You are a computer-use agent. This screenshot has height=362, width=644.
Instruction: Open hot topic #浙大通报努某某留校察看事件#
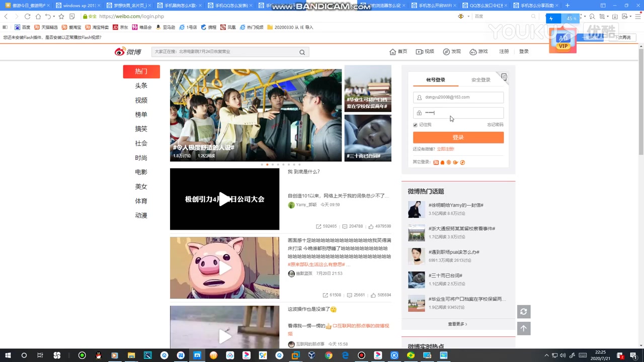point(462,229)
